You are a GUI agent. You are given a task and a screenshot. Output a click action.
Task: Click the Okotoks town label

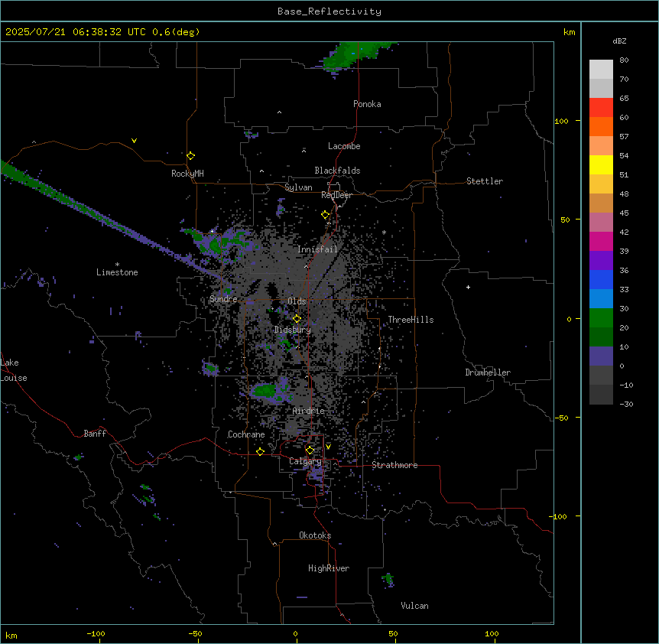(x=315, y=535)
